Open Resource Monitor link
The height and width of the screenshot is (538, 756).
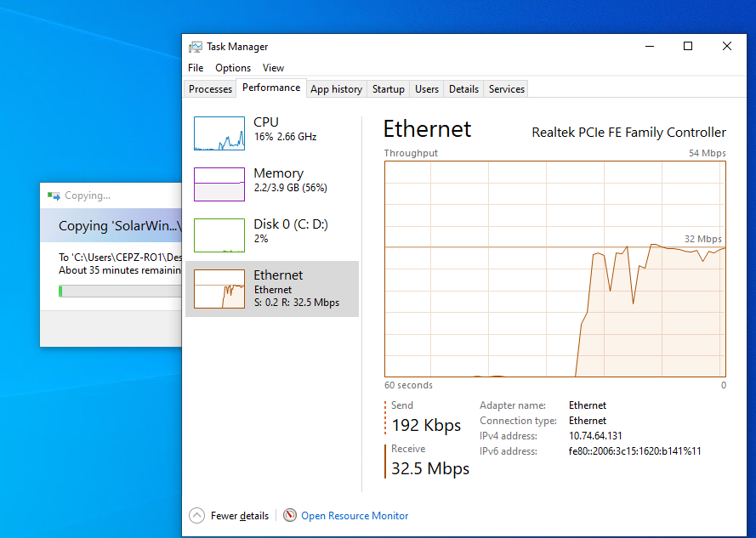pyautogui.click(x=355, y=516)
